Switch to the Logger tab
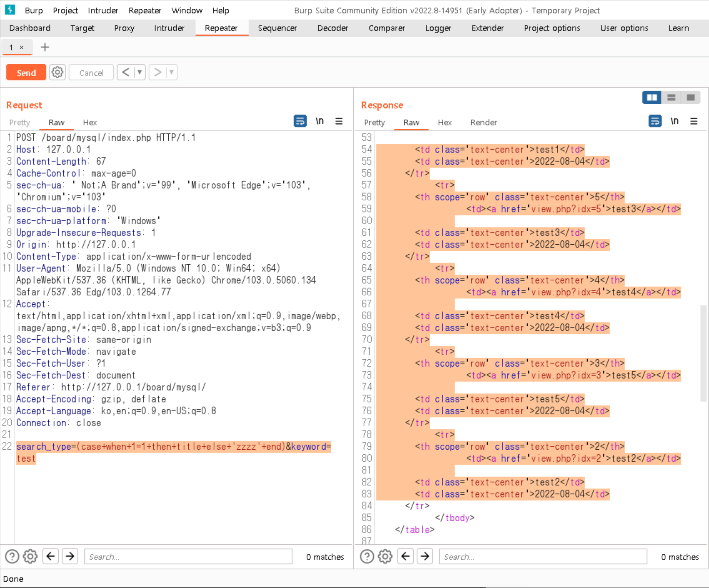Image resolution: width=709 pixels, height=588 pixels. [x=438, y=28]
